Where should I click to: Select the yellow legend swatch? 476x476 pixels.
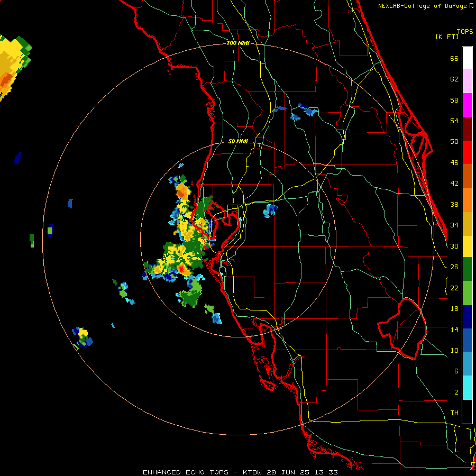point(467,246)
